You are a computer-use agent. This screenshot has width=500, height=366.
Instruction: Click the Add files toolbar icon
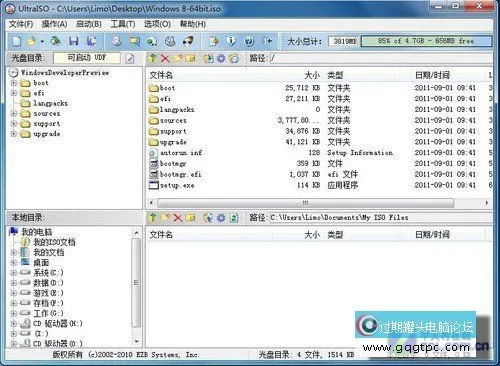(214, 41)
